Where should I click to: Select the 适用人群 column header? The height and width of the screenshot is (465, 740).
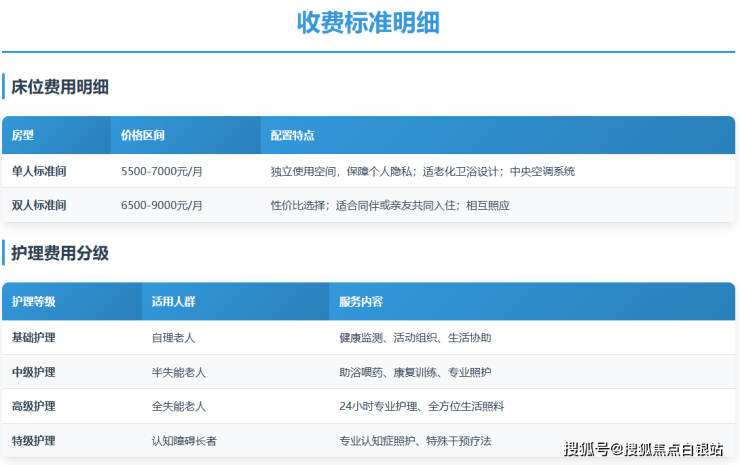click(173, 301)
